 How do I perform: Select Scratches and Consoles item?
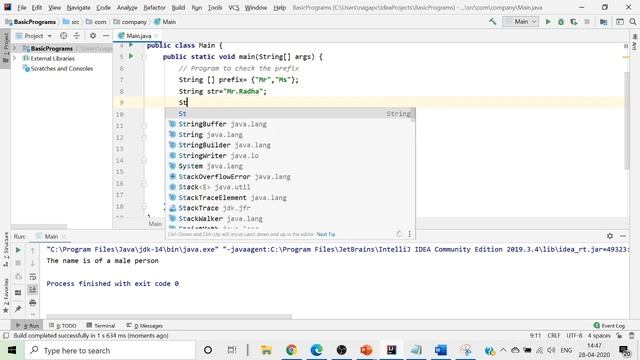tap(58, 69)
